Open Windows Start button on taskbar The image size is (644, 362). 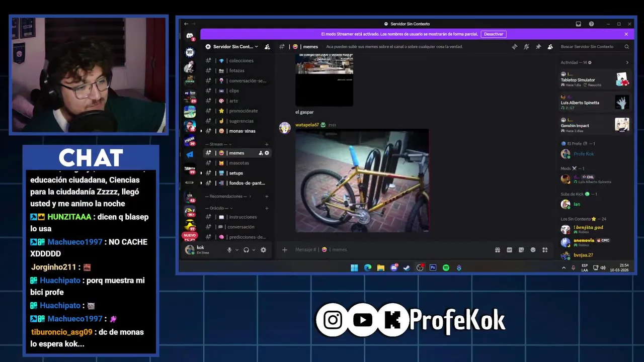point(354,268)
